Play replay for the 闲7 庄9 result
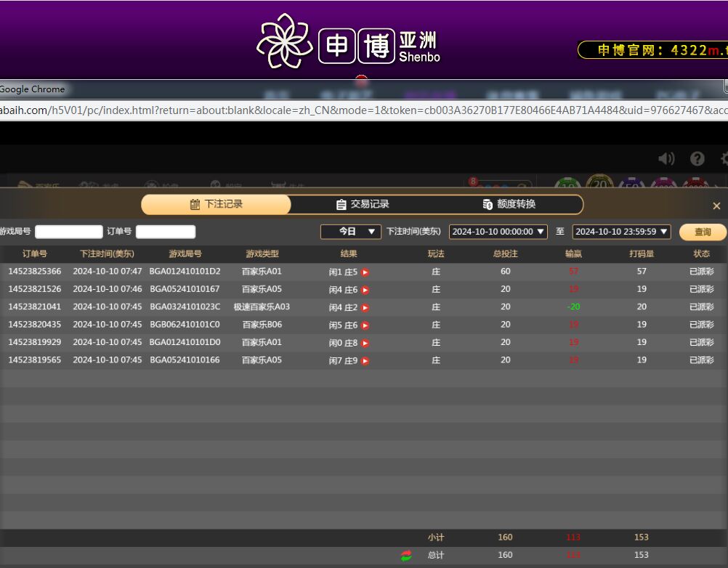Viewport: 728px width, 568px height. point(365,361)
